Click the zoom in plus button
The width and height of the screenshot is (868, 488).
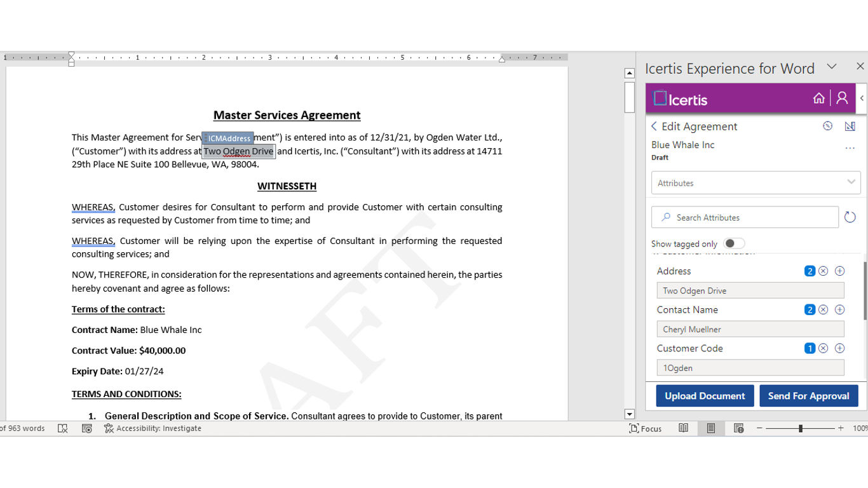(841, 428)
